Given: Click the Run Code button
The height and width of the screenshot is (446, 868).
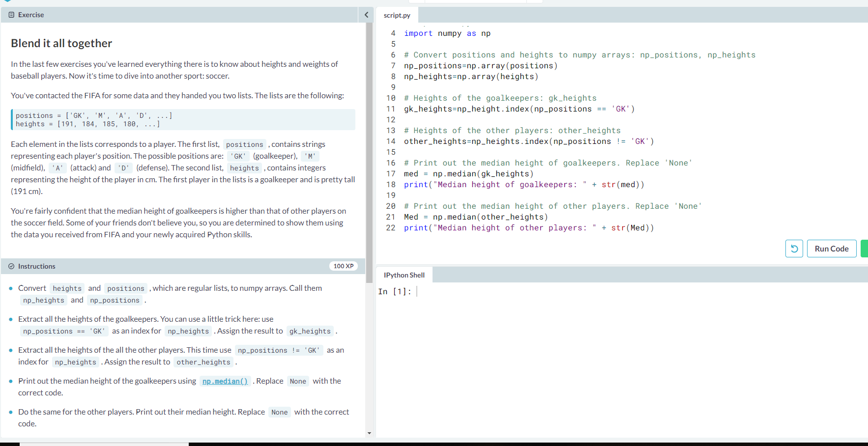Looking at the screenshot, I should coord(831,249).
